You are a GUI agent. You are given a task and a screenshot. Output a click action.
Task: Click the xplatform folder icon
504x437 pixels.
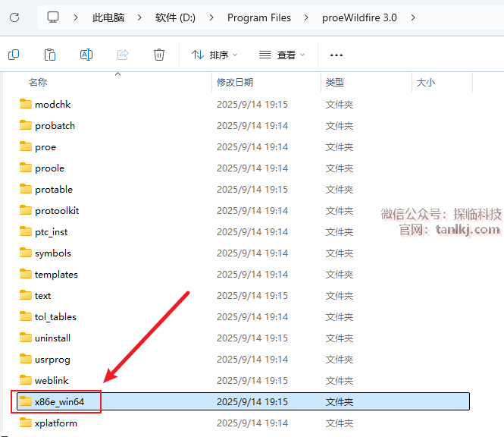click(x=26, y=423)
